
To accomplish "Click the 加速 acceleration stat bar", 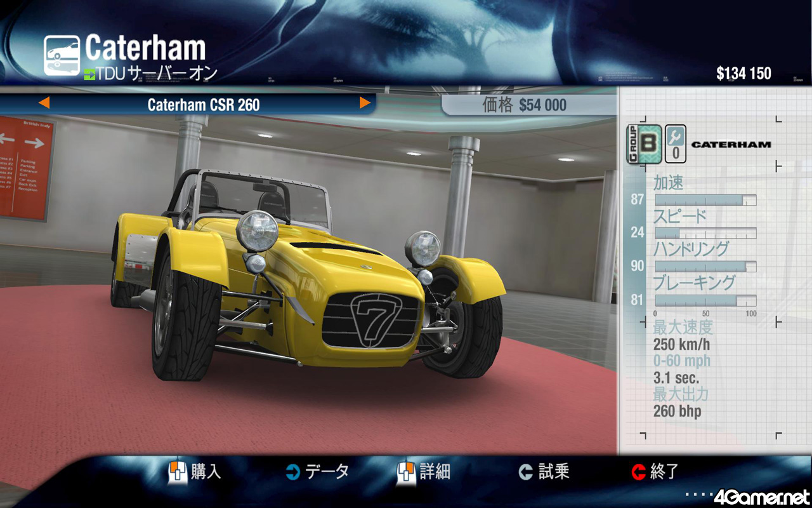I will click(705, 200).
